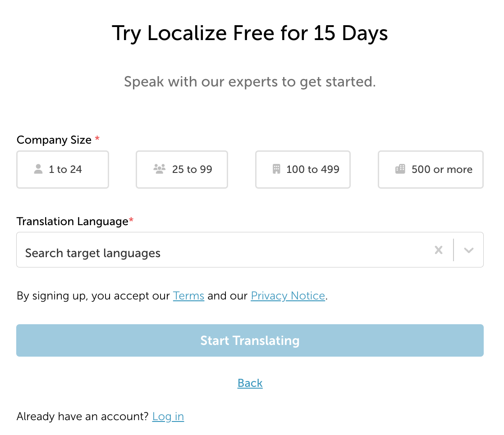The image size is (504, 435).
Task: Follow the Log in link
Action: point(168,417)
